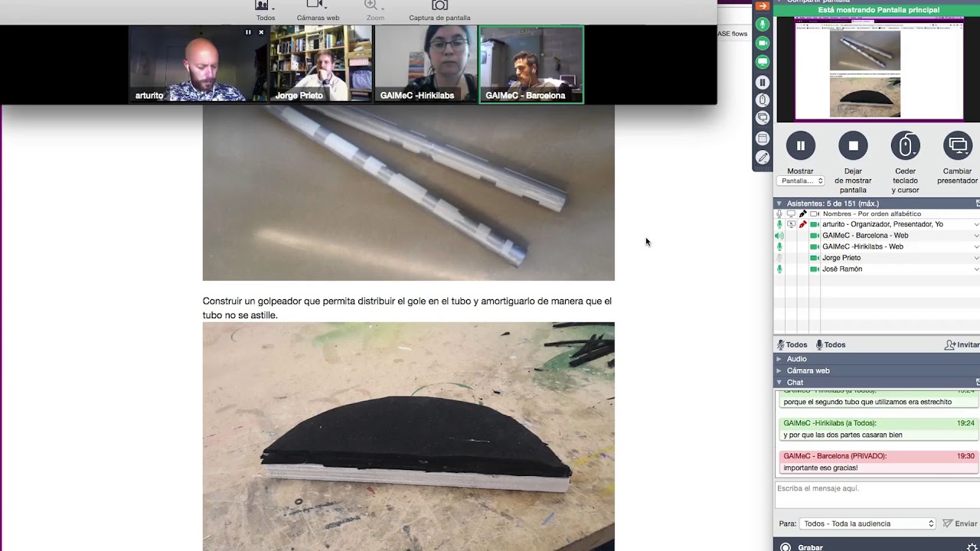Expand the Audio section
The width and height of the screenshot is (980, 551).
[779, 359]
